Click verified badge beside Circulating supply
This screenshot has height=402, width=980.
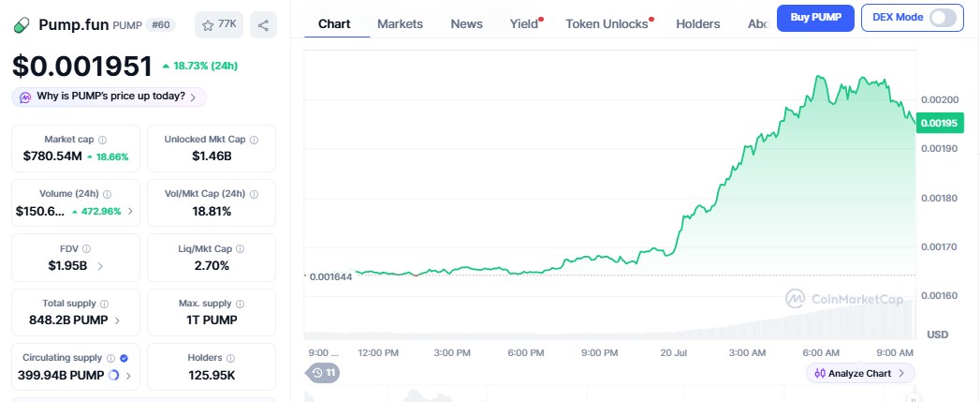click(124, 358)
